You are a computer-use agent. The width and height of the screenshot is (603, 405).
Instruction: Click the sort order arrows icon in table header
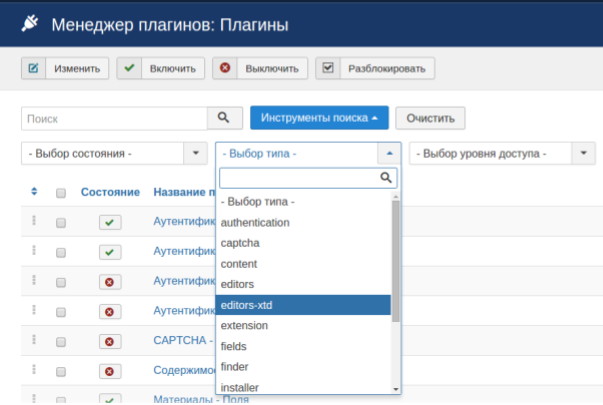coord(34,191)
